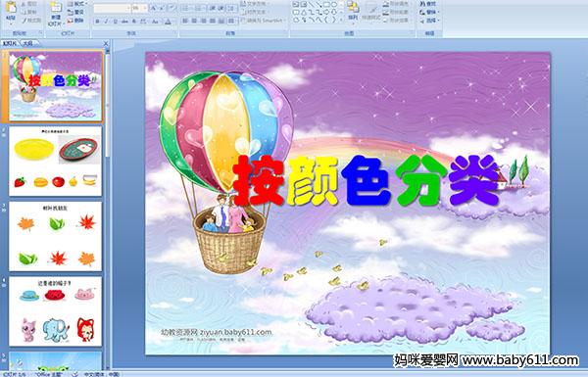Click the Change Case Aa icon
588x377 pixels.
coord(155,22)
